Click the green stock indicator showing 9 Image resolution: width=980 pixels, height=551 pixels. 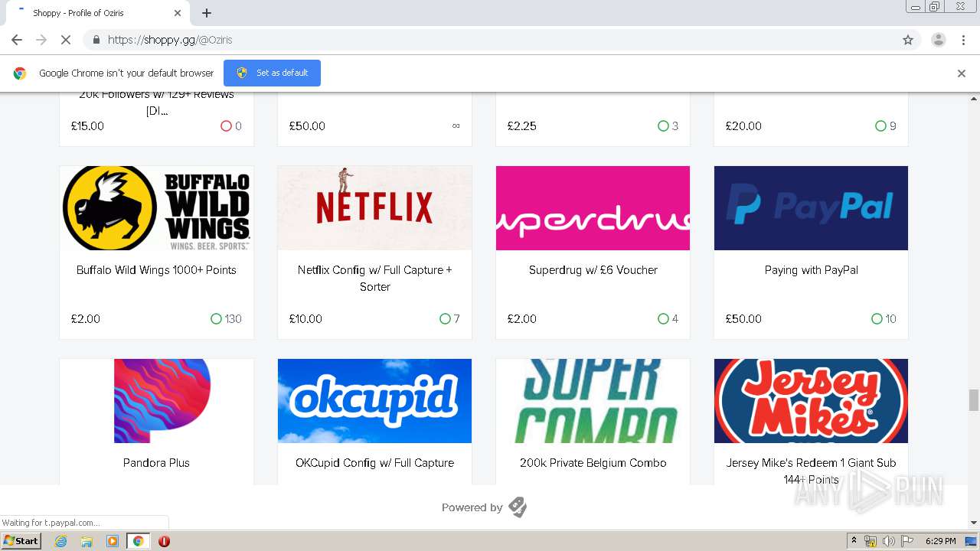(886, 126)
